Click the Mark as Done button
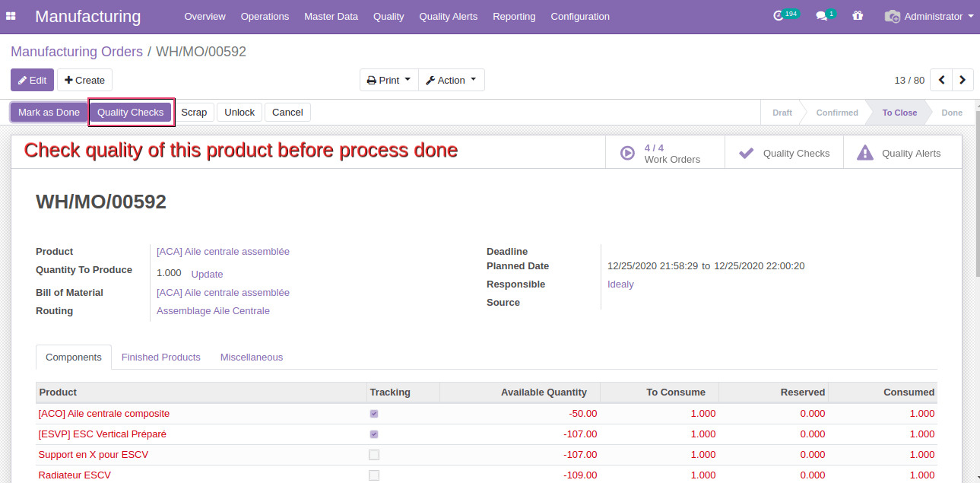This screenshot has height=483, width=980. 49,112
